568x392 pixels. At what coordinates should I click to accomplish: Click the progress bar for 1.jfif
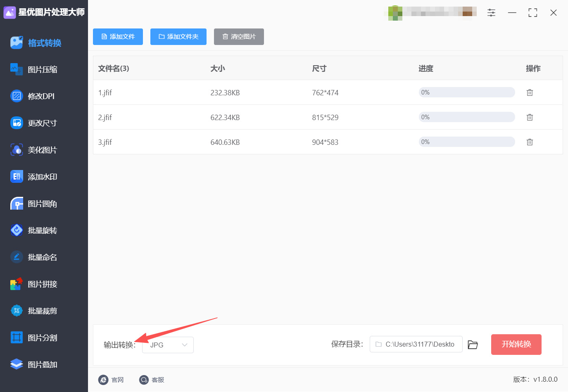coord(467,92)
